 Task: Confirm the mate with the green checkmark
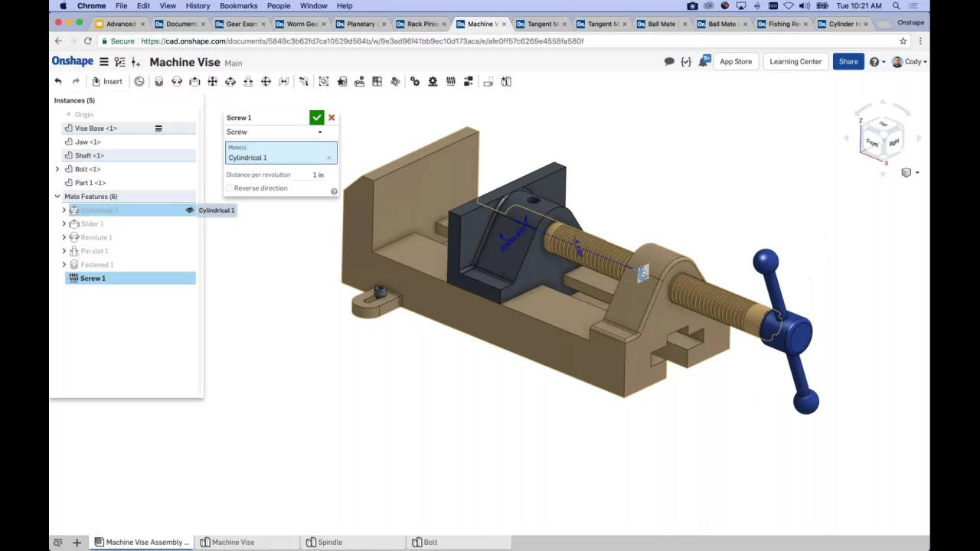(316, 117)
